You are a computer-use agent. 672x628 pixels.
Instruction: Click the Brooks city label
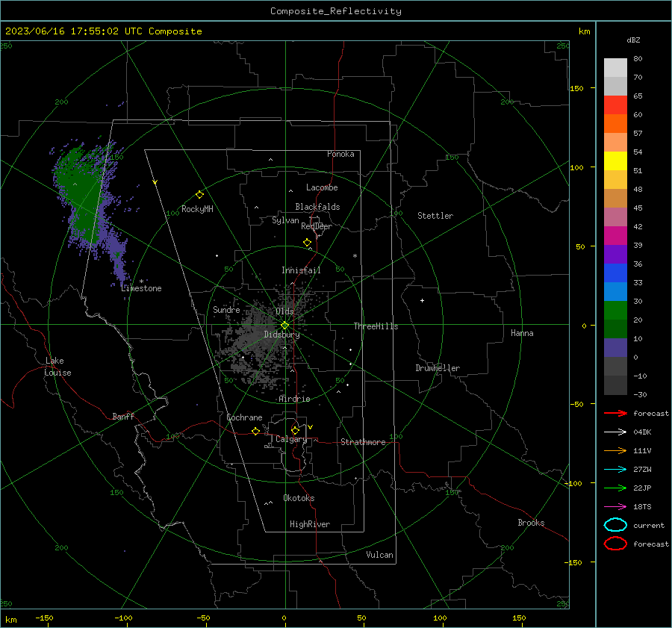pos(531,523)
